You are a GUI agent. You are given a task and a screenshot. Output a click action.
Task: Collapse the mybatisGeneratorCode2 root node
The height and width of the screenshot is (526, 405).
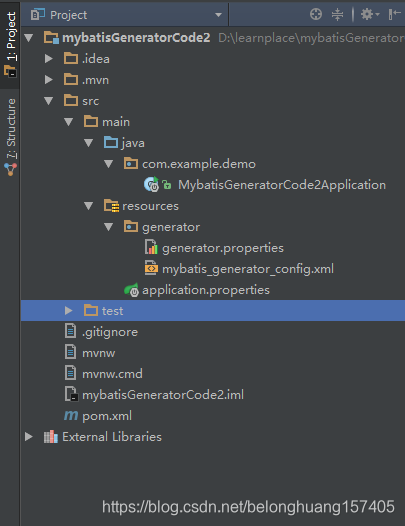coord(29,38)
